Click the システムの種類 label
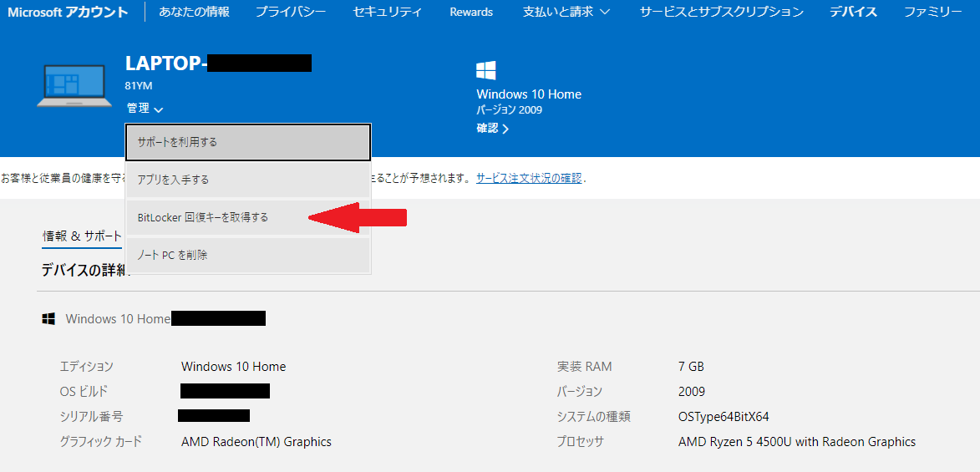980x472 pixels. click(x=593, y=417)
